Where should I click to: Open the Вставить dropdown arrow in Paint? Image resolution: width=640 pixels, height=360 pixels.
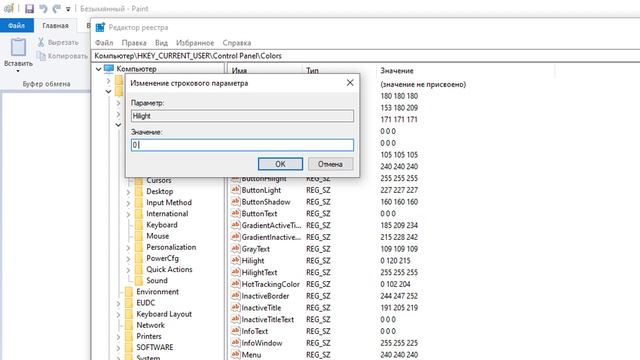18,71
